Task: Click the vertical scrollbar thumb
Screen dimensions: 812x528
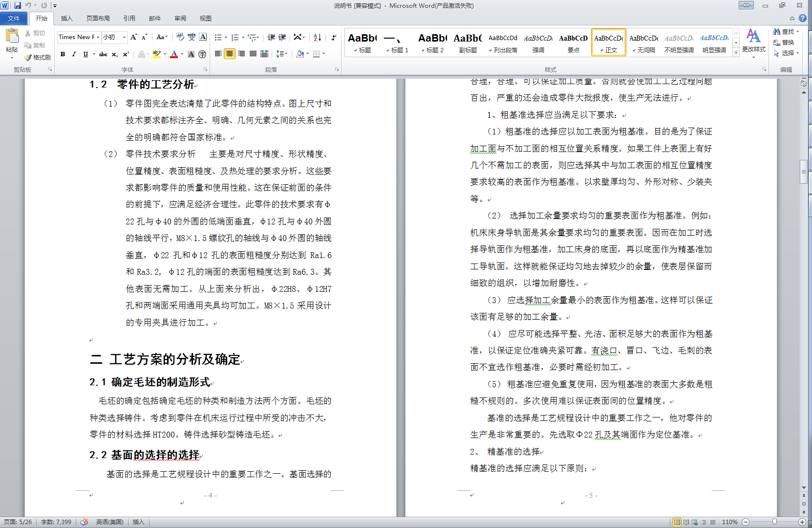Action: (804, 172)
